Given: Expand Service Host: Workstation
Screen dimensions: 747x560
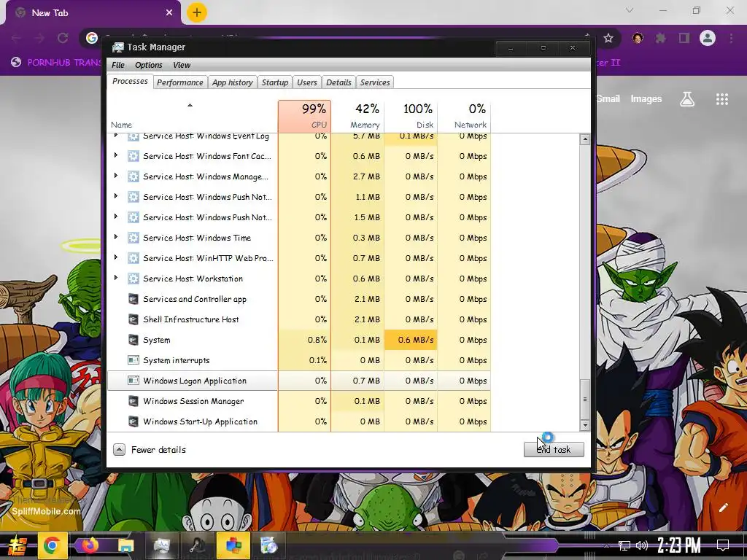Looking at the screenshot, I should click(x=116, y=278).
